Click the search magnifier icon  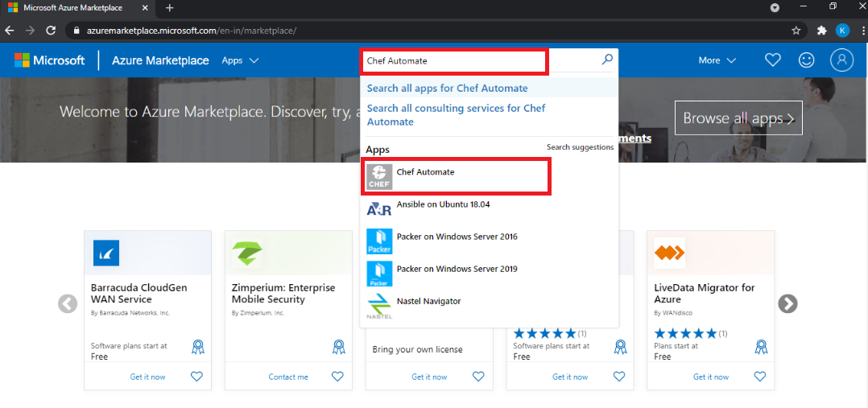pos(607,60)
